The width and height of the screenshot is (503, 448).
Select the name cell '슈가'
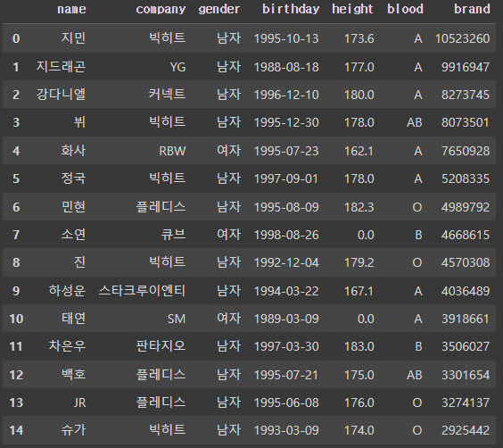[x=73, y=430]
